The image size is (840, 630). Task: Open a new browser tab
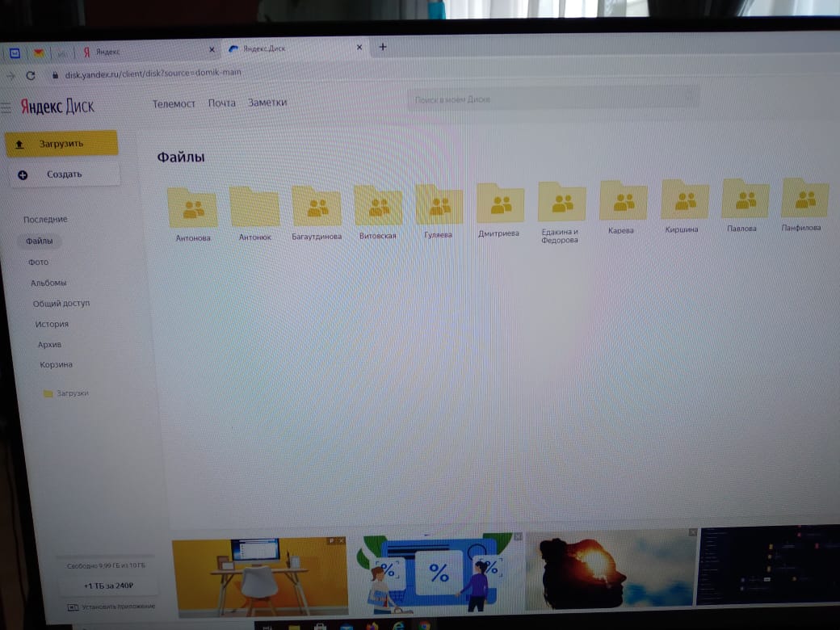(x=383, y=47)
